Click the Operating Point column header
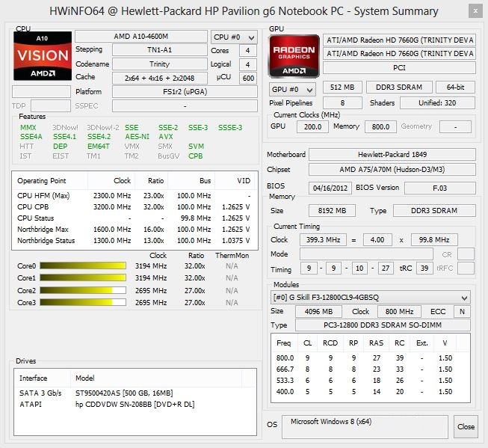The height and width of the screenshot is (448, 488). coord(50,181)
